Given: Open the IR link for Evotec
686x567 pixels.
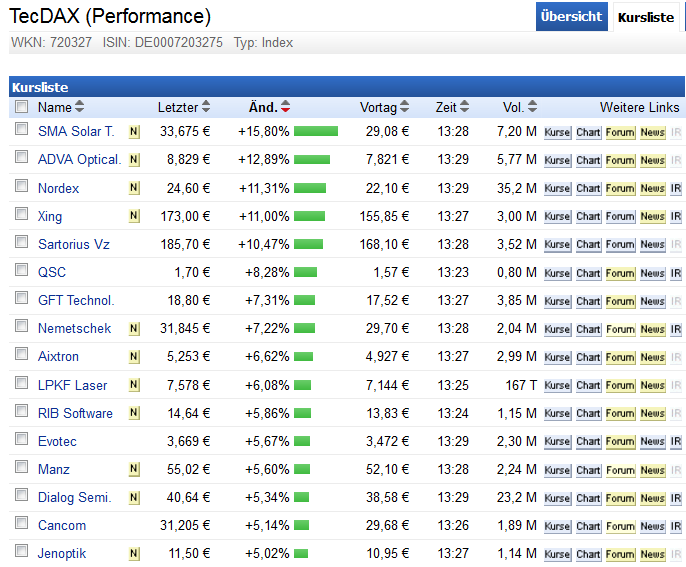Looking at the screenshot, I should coord(676,441).
